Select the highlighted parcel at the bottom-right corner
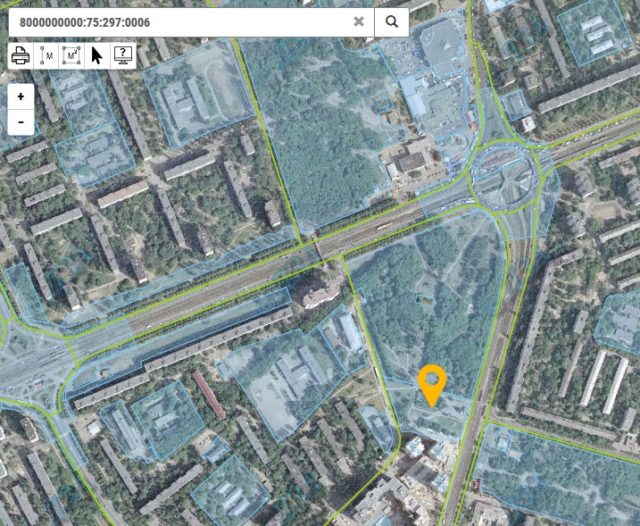 click(x=560, y=480)
